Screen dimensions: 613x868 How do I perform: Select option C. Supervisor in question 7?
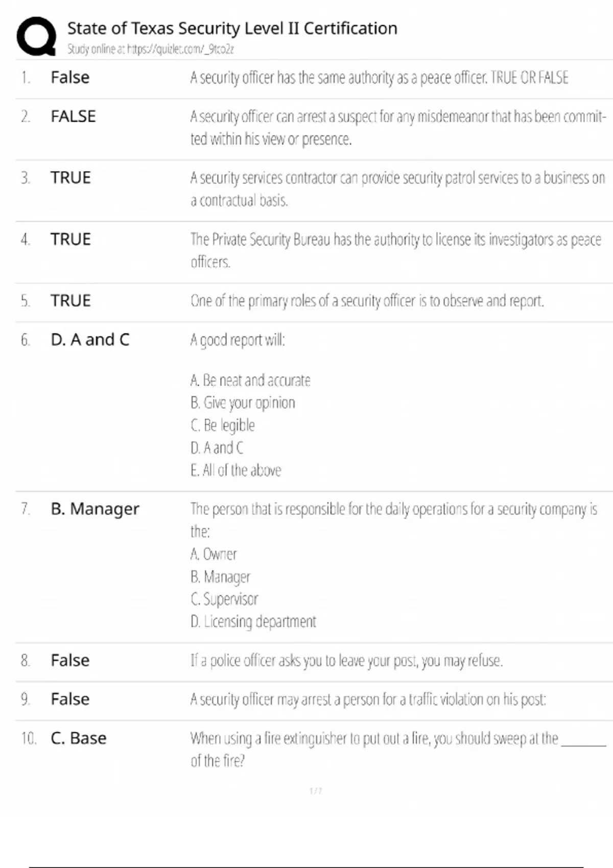coord(224,599)
